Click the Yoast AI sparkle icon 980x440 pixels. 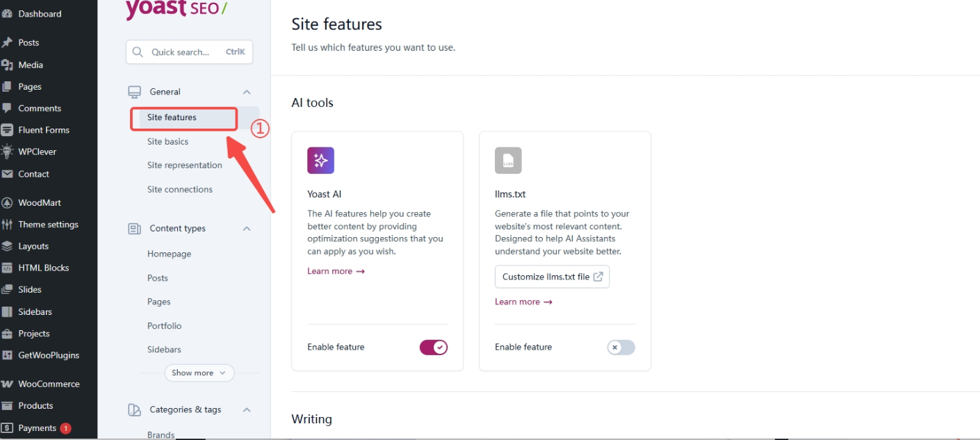[320, 160]
